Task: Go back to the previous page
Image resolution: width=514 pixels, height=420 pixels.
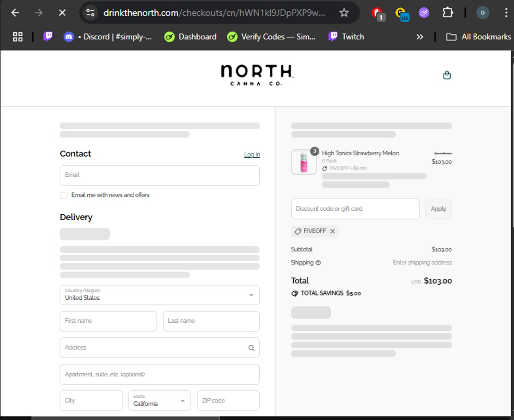Action: 15,13
